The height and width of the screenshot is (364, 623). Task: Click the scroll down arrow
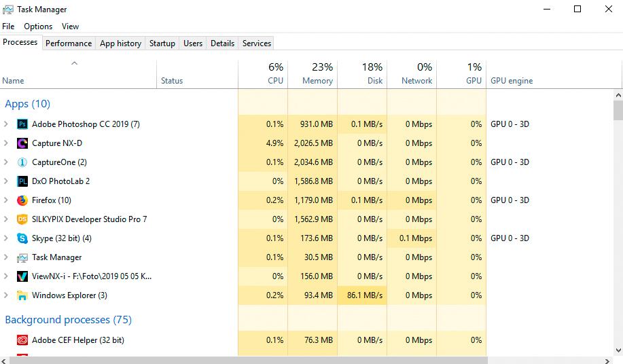618,350
